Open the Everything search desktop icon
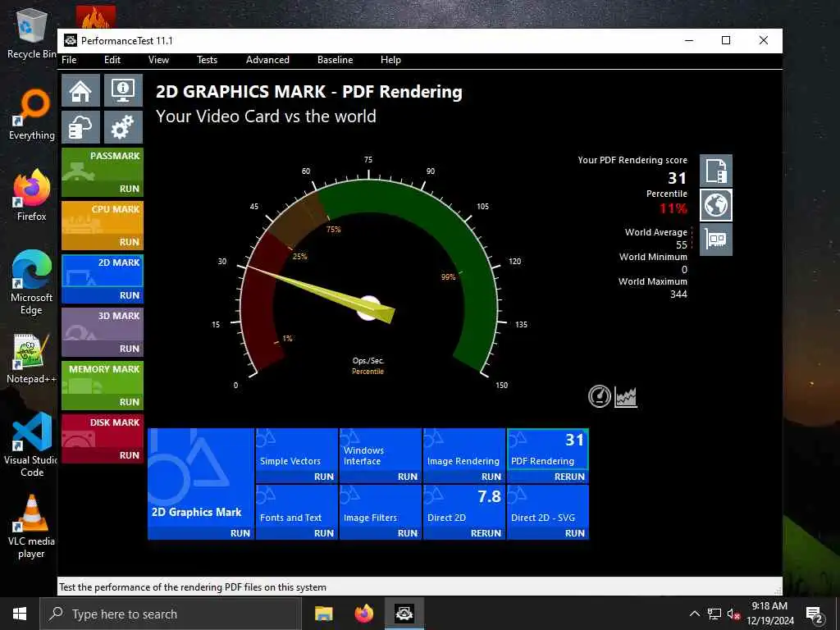 pos(31,115)
